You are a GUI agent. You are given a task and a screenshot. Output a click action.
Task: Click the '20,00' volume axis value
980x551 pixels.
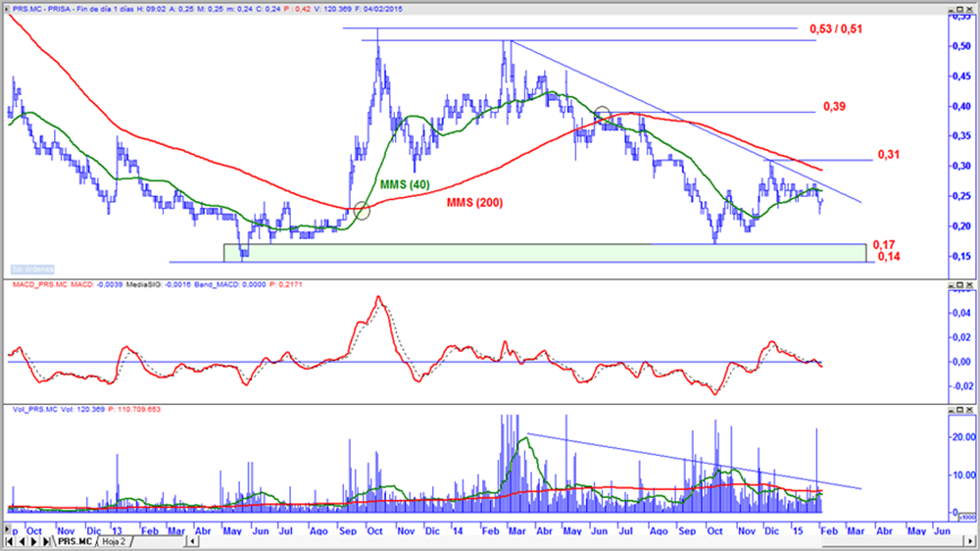click(963, 438)
